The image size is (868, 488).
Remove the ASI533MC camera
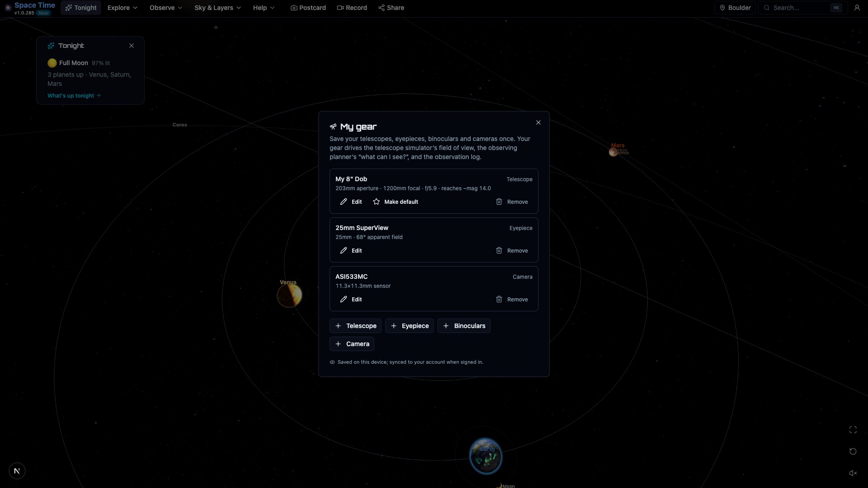[512, 300]
